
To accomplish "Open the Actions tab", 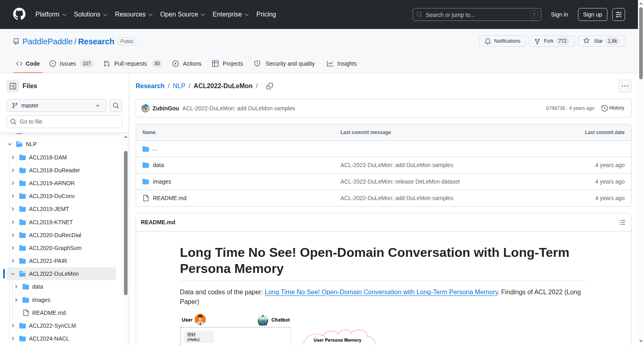I will [x=187, y=64].
